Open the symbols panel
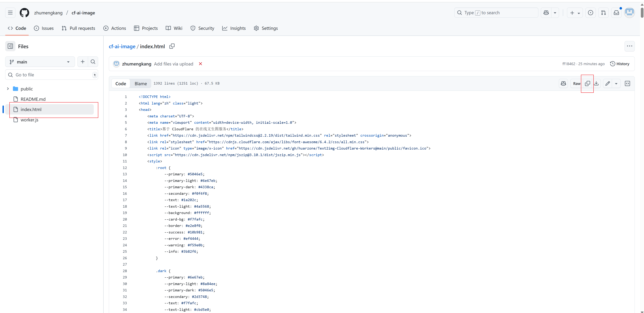The height and width of the screenshot is (313, 644). 627,84
